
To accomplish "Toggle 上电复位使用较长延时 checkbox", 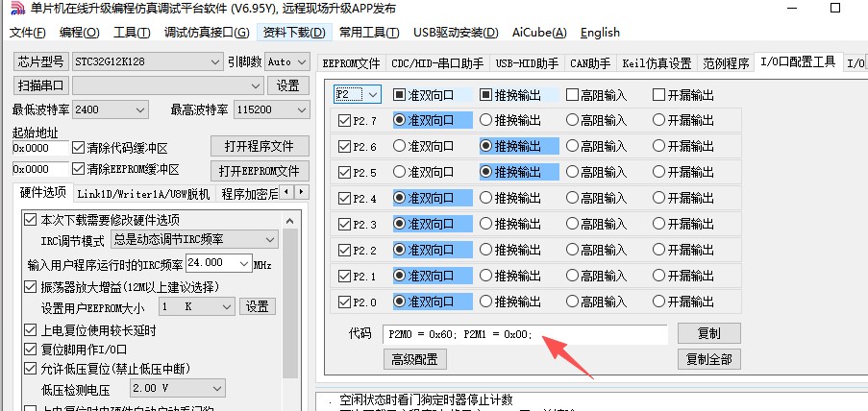I will (x=30, y=330).
